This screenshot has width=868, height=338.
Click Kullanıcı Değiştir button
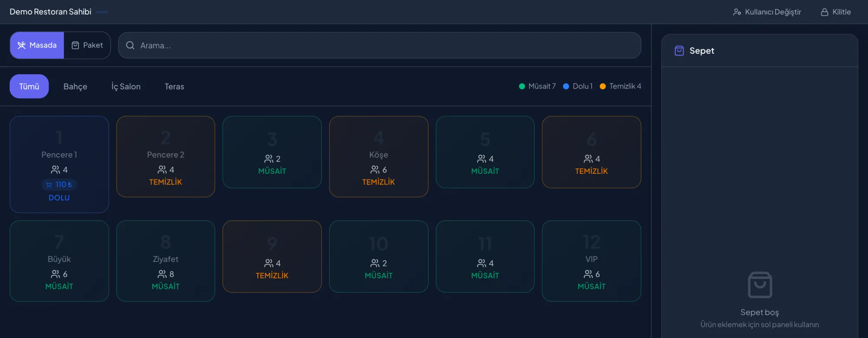click(767, 12)
